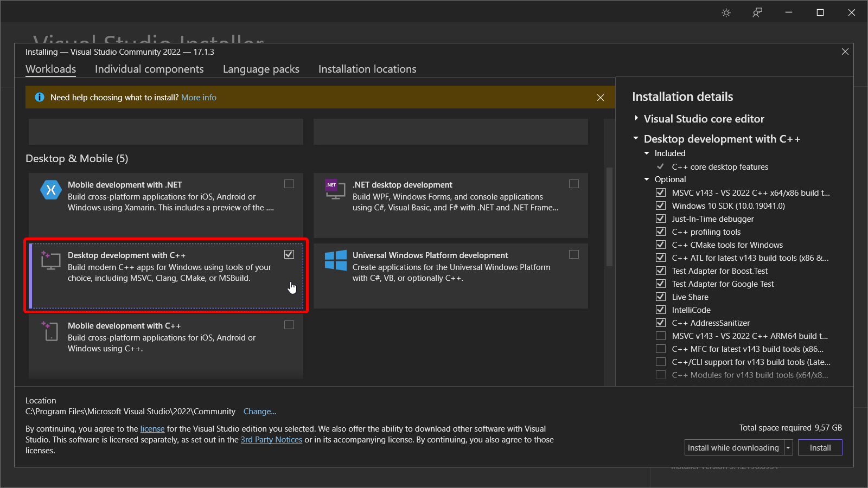The image size is (868, 488).
Task: Uncheck Desktop development with C++ workload
Action: tap(289, 254)
